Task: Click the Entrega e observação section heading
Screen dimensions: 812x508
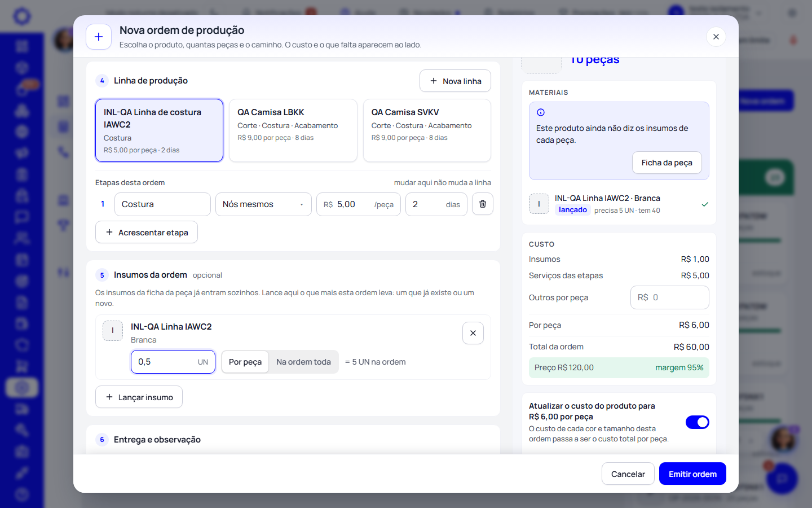Action: coord(157,440)
